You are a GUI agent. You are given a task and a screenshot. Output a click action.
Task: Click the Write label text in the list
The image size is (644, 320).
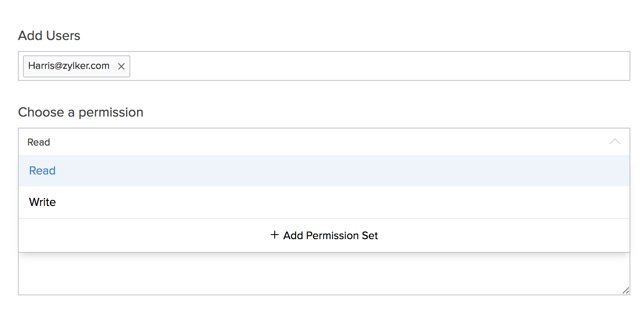click(42, 202)
